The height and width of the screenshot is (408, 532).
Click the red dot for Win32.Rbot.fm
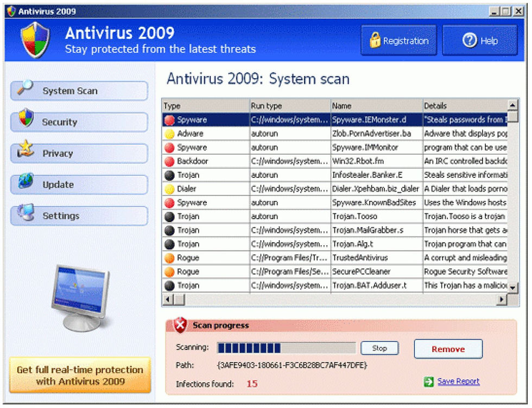[x=169, y=162]
